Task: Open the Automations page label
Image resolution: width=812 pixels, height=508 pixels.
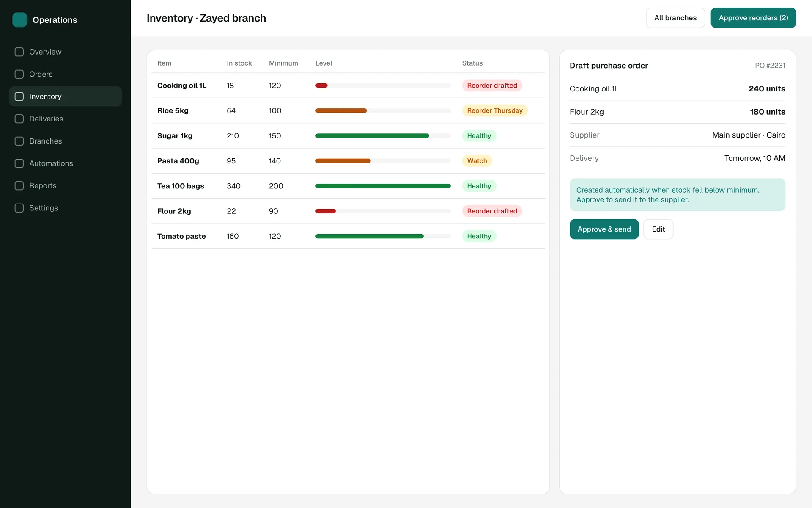Action: tap(51, 163)
